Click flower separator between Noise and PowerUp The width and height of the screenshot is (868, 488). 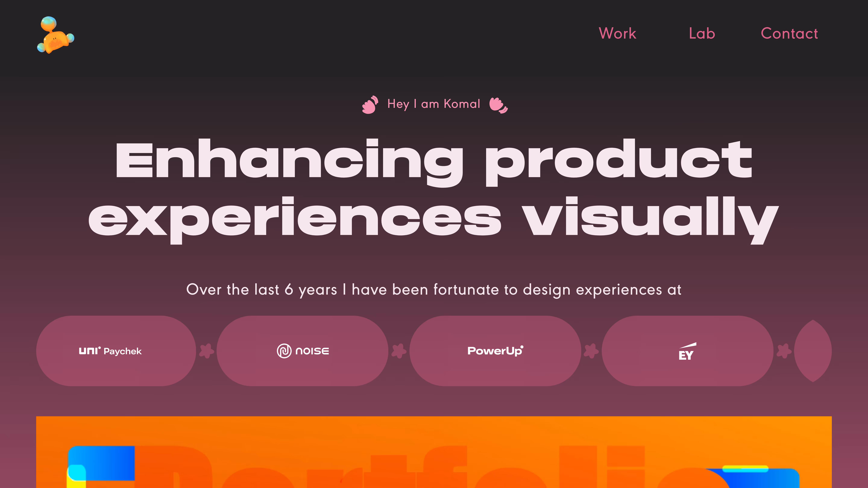pos(399,351)
